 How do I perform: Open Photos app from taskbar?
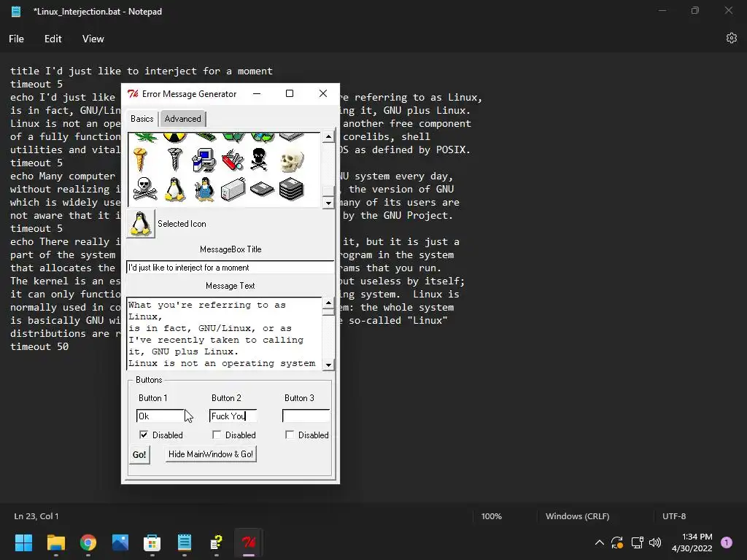click(x=120, y=542)
